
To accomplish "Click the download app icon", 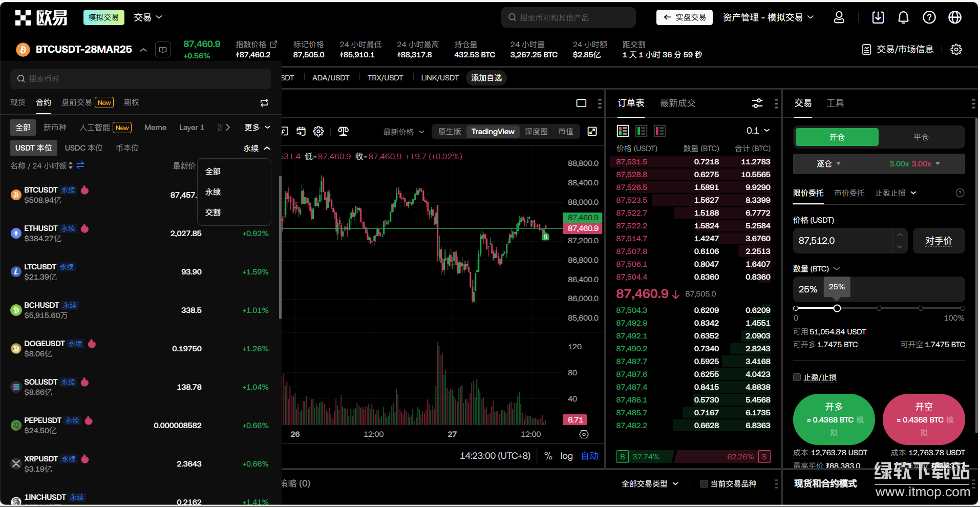I will tap(878, 17).
